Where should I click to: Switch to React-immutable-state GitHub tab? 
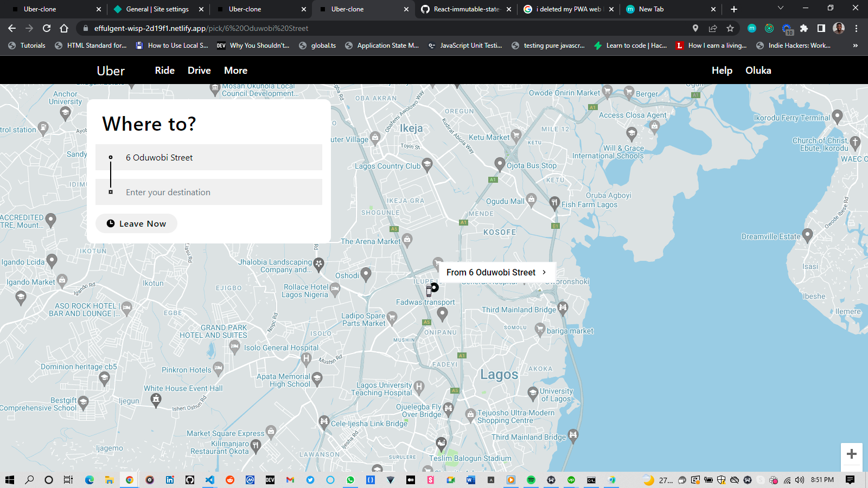point(467,9)
